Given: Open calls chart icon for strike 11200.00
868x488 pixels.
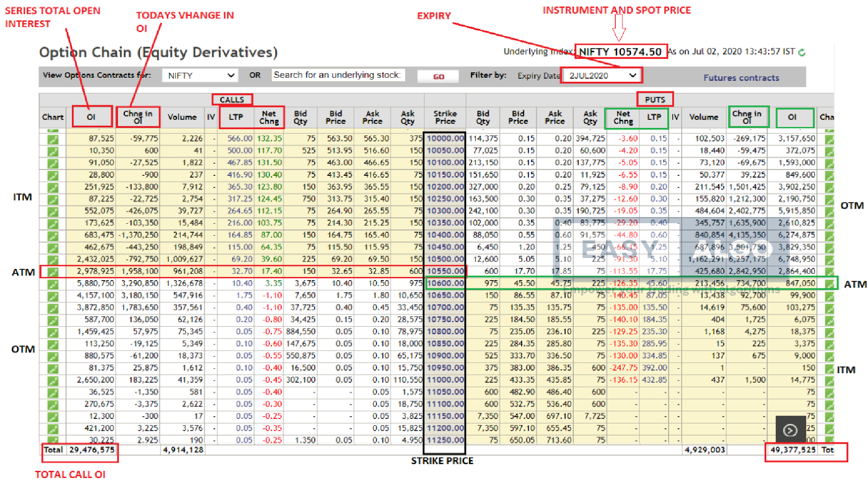Looking at the screenshot, I should click(53, 429).
